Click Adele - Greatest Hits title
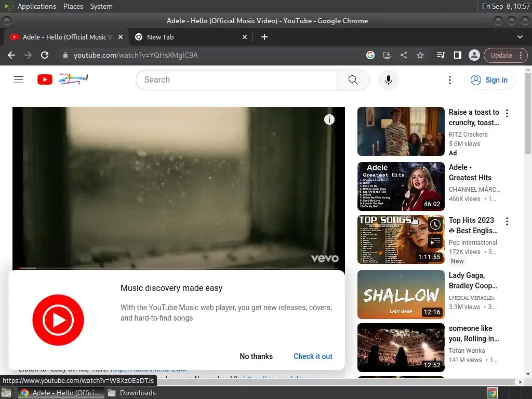The height and width of the screenshot is (399, 532). tap(470, 172)
